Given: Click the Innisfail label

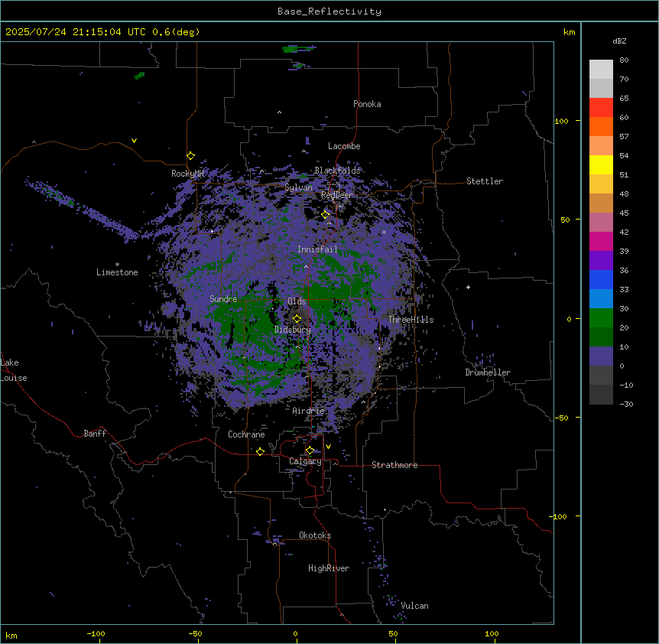Looking at the screenshot, I should tap(317, 249).
